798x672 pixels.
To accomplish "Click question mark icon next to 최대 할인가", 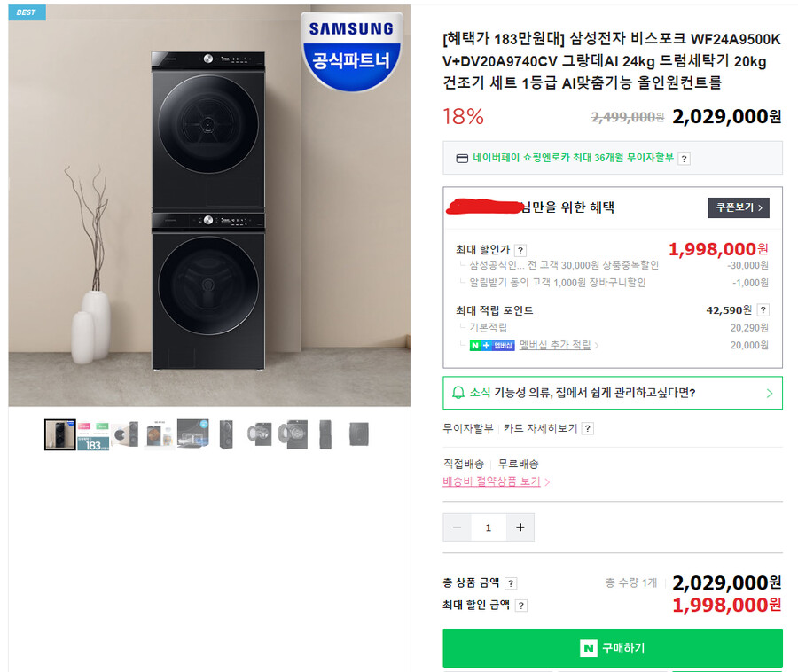I will [x=521, y=249].
